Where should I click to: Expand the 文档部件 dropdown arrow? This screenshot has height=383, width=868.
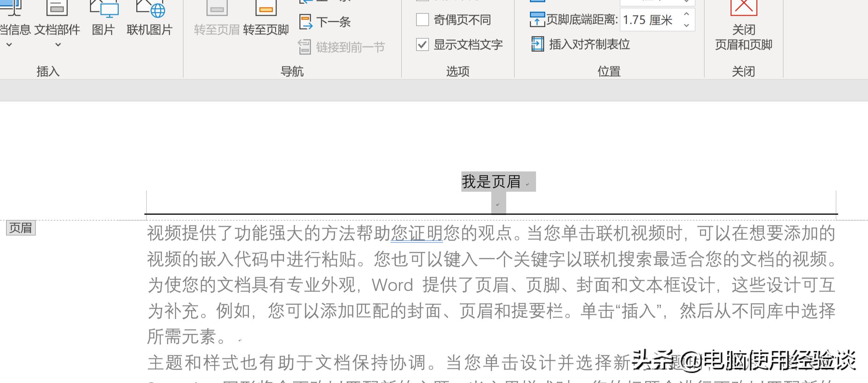[x=58, y=44]
